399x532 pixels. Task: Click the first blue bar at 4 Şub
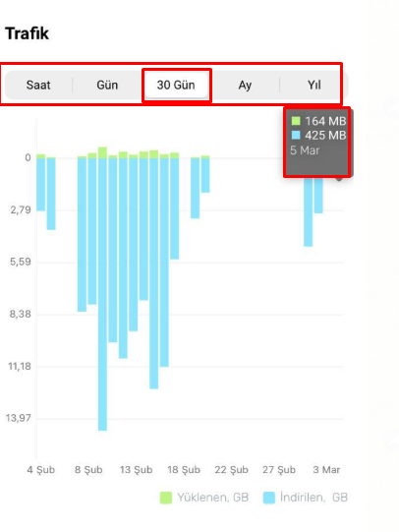pyautogui.click(x=40, y=184)
